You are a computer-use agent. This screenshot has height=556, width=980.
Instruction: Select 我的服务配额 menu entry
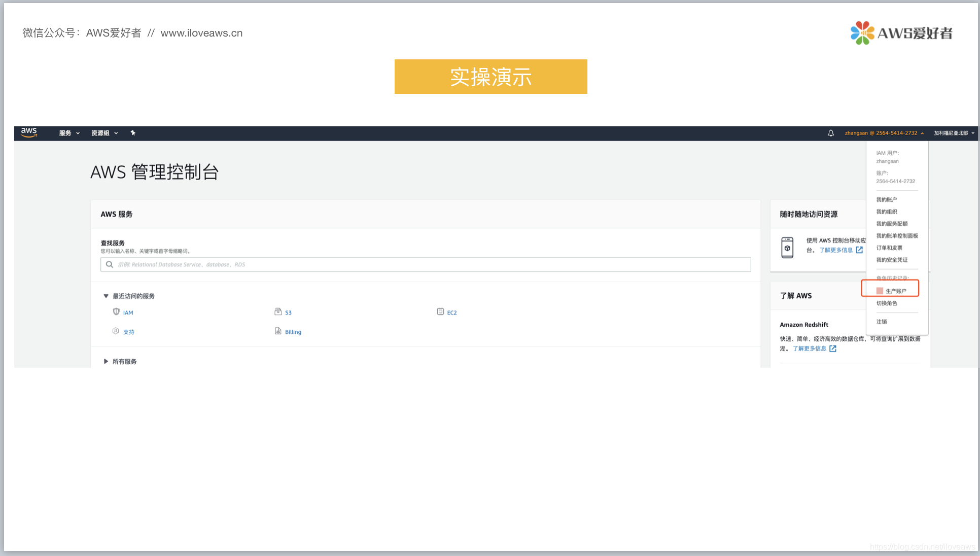tap(892, 224)
